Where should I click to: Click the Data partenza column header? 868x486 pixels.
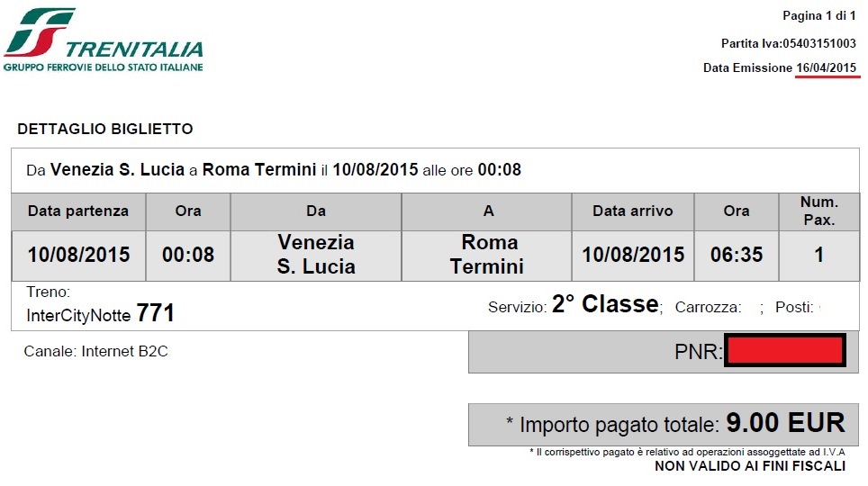pyautogui.click(x=78, y=211)
